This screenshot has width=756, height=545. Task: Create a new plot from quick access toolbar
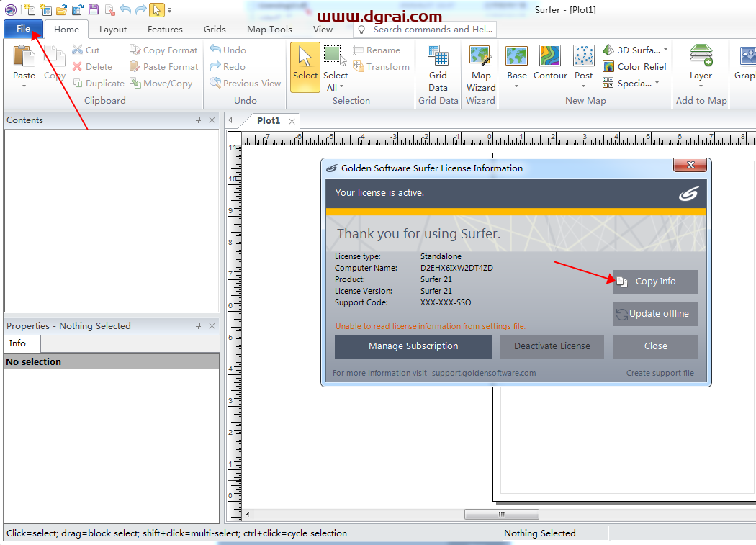pyautogui.click(x=30, y=9)
